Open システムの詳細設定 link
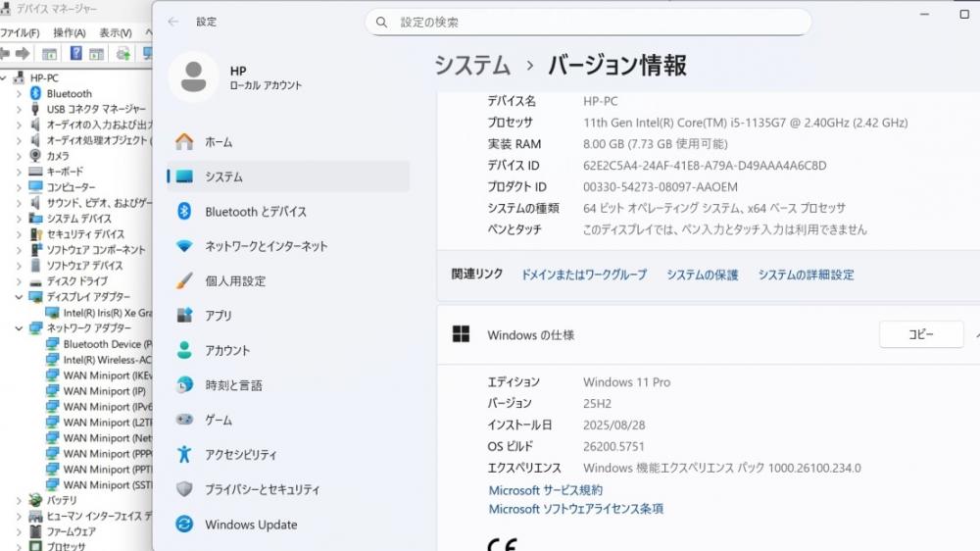The width and height of the screenshot is (980, 551). 806,275
